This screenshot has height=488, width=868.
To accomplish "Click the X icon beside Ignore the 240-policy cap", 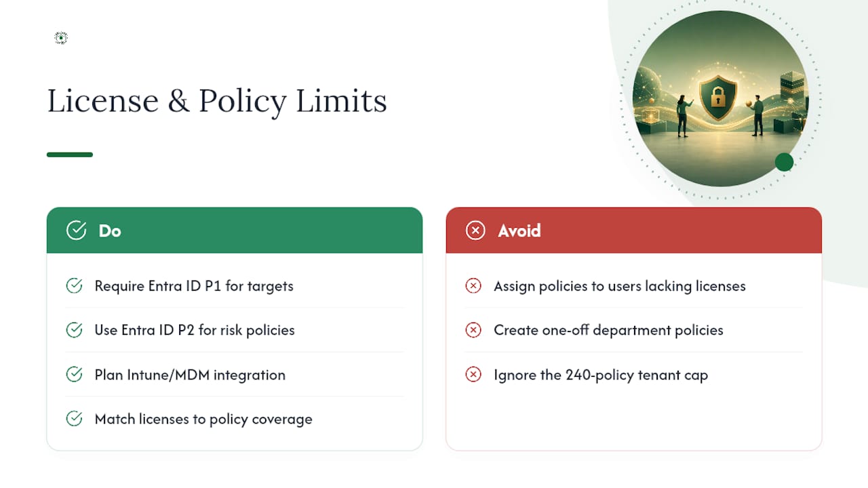I will coord(473,375).
